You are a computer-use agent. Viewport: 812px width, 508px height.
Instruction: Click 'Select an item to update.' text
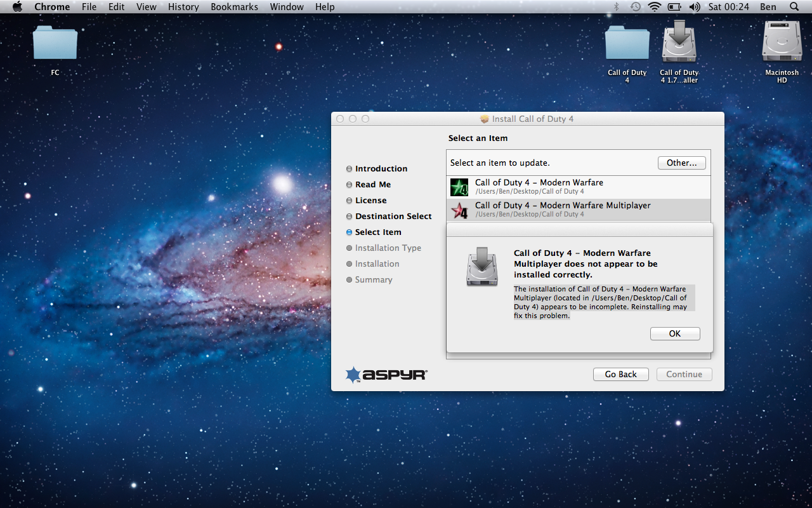coord(500,163)
